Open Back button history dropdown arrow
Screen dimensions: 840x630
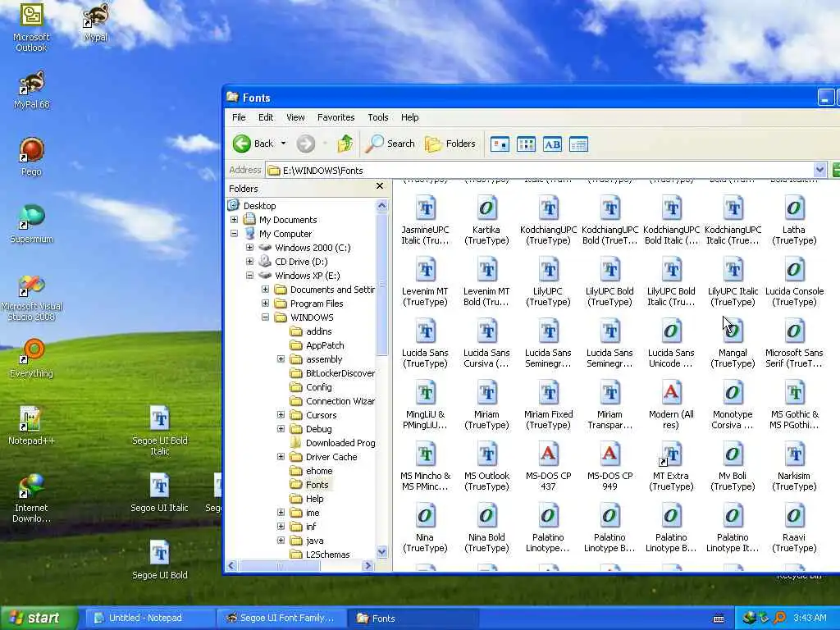[x=283, y=144]
